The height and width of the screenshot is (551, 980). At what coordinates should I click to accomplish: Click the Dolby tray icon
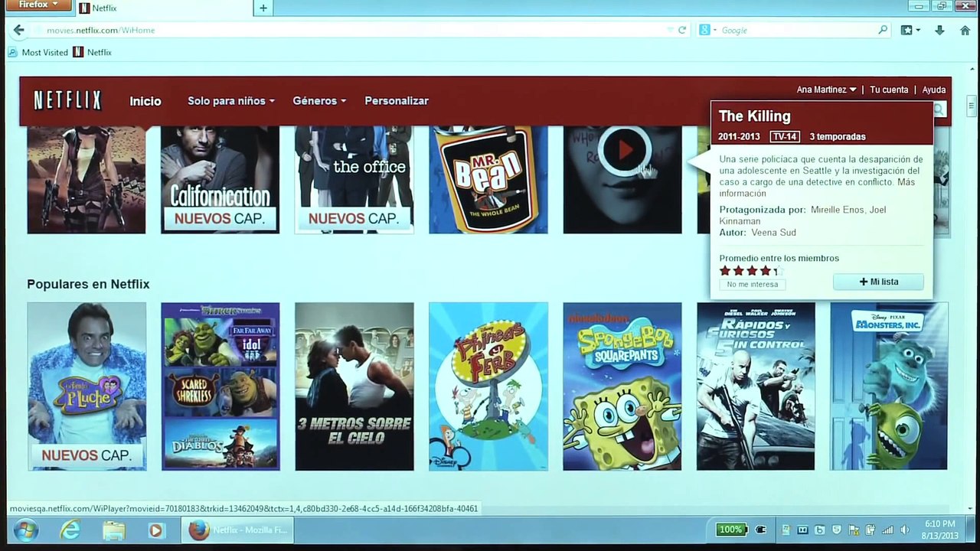tap(802, 530)
